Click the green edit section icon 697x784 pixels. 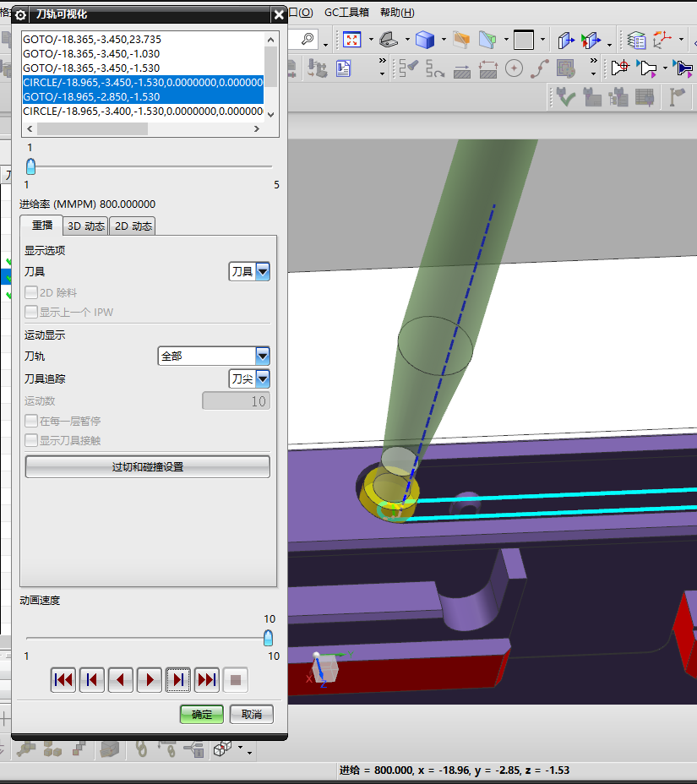(x=487, y=40)
